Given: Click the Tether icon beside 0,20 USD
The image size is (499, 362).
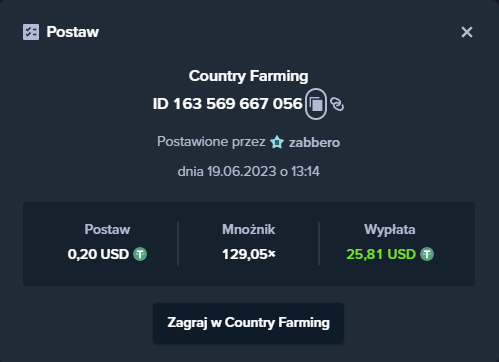Looking at the screenshot, I should (140, 254).
